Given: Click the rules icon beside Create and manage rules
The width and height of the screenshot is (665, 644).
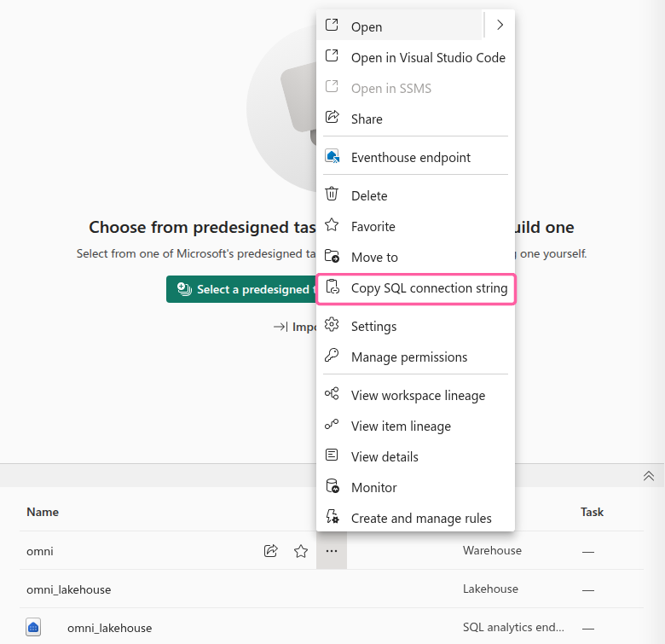Looking at the screenshot, I should pyautogui.click(x=332, y=516).
